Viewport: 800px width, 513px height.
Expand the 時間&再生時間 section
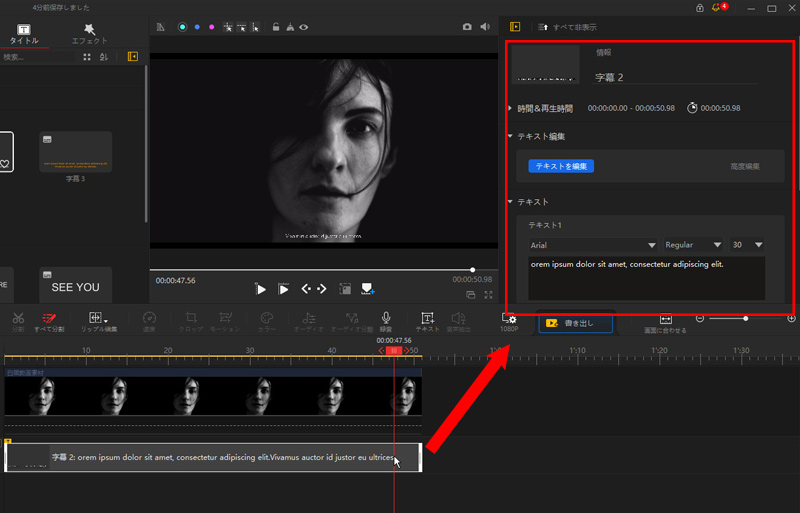544,108
